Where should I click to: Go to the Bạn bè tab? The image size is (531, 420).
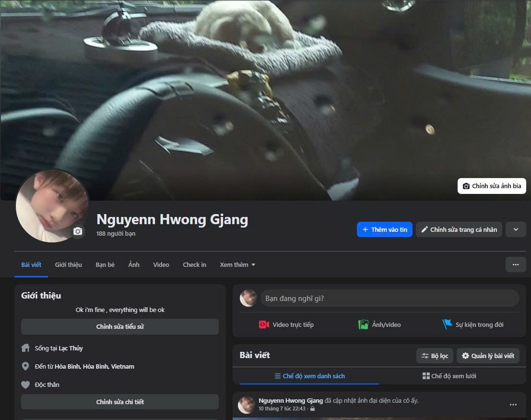(x=105, y=264)
